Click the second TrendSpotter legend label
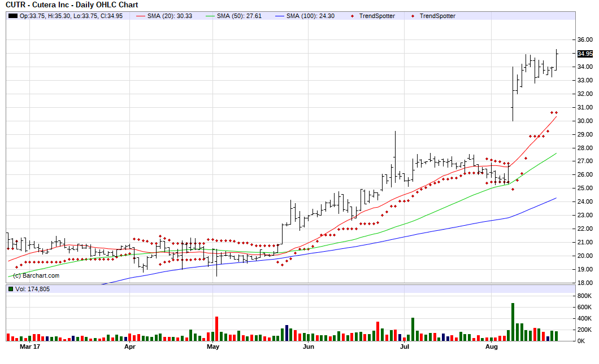Screen dimensions: 599x364 coord(437,16)
